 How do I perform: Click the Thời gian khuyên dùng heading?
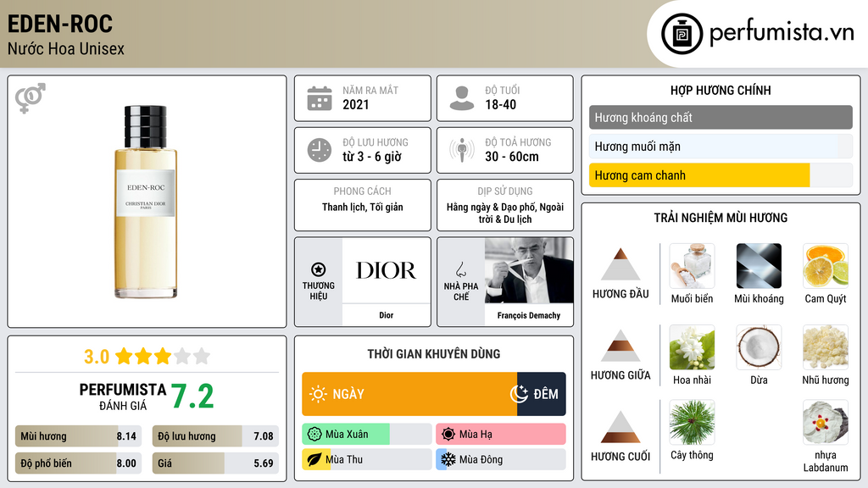(434, 354)
